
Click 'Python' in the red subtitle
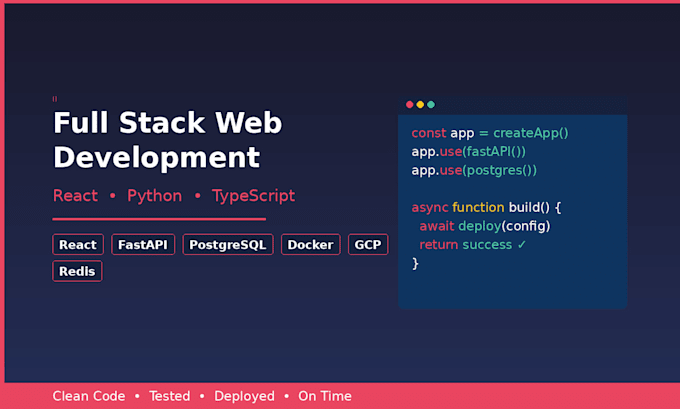coord(154,196)
